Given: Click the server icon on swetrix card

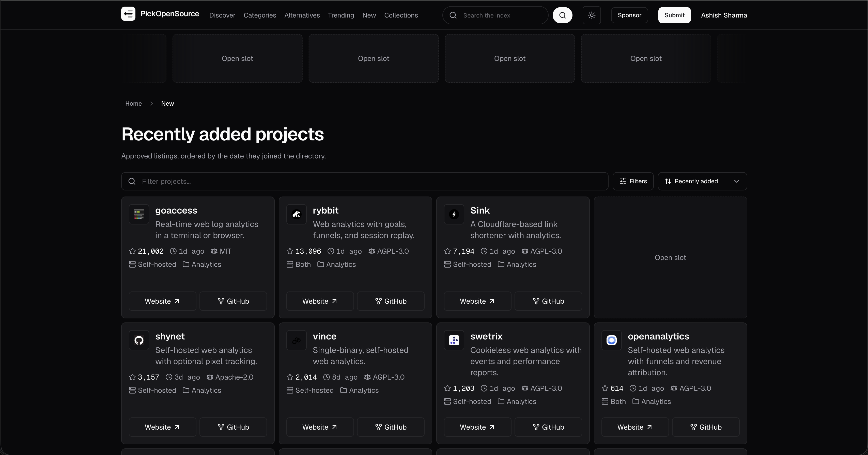Looking at the screenshot, I should pyautogui.click(x=447, y=401).
